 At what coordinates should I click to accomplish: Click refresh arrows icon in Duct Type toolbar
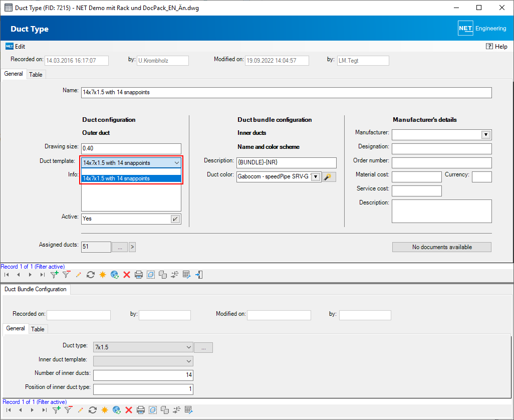tap(91, 275)
